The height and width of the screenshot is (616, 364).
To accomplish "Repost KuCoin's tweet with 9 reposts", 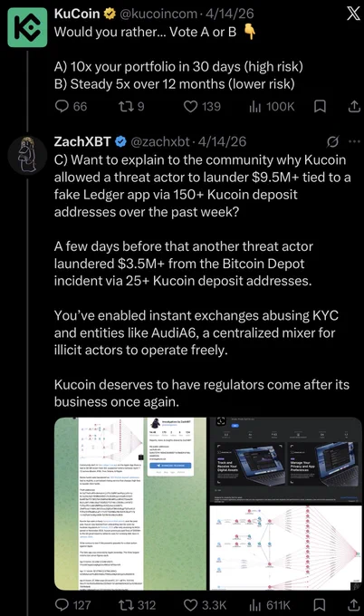I will pos(131,107).
